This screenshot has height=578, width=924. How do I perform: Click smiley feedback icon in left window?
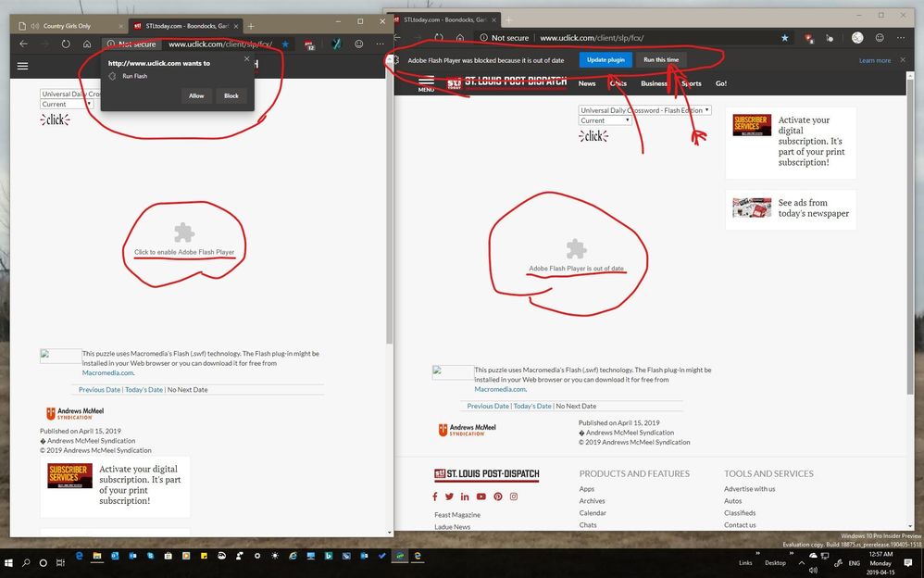pos(359,44)
